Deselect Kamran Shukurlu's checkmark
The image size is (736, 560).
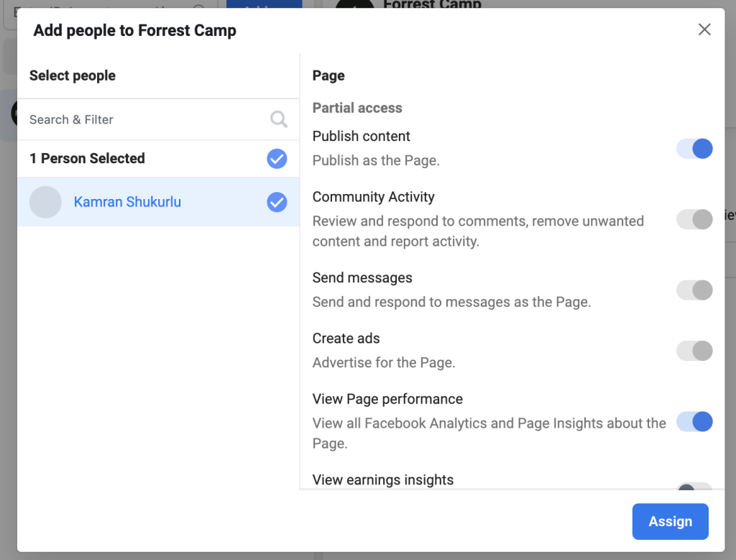277,203
